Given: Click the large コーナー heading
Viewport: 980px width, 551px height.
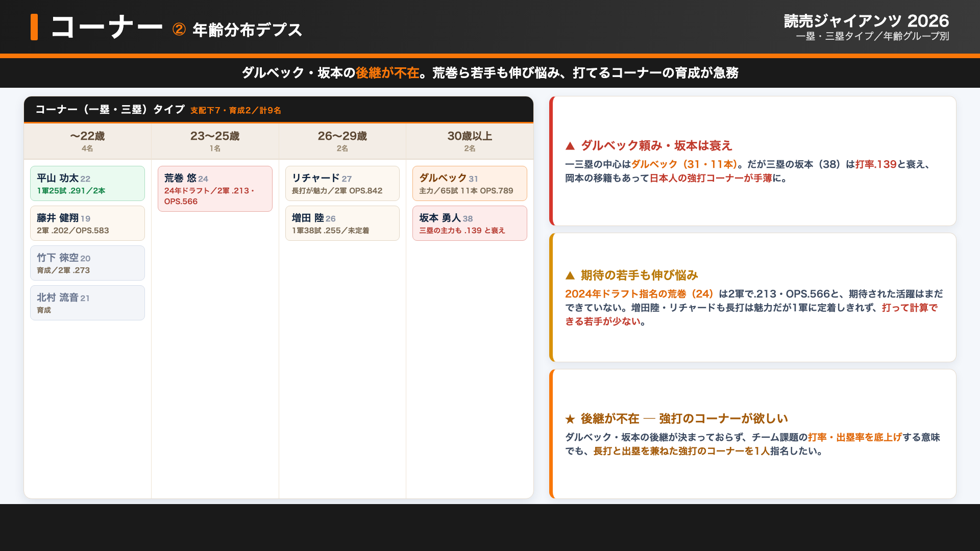Looking at the screenshot, I should pos(107,27).
